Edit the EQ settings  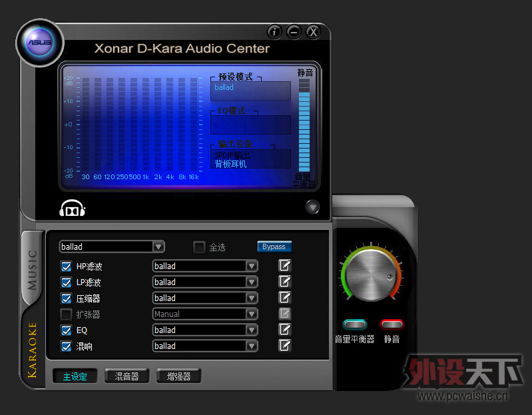pos(285,330)
